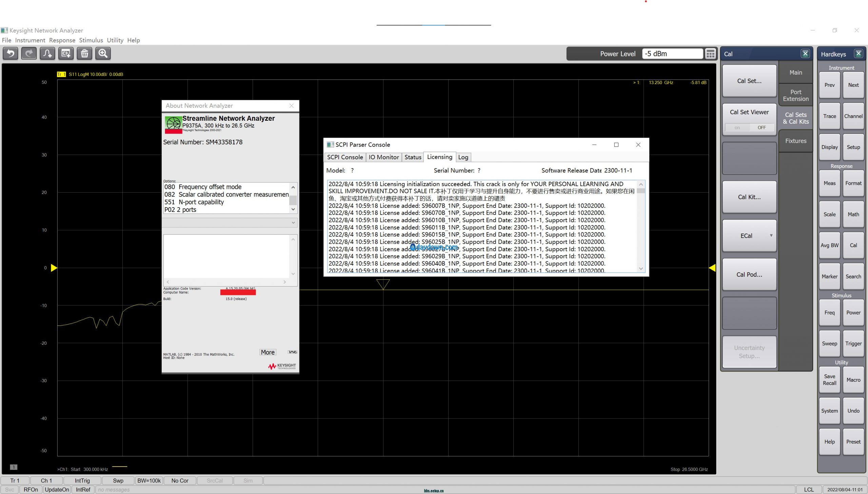Click the Cal Set... button
The height and width of the screenshot is (494, 868).
pos(749,81)
